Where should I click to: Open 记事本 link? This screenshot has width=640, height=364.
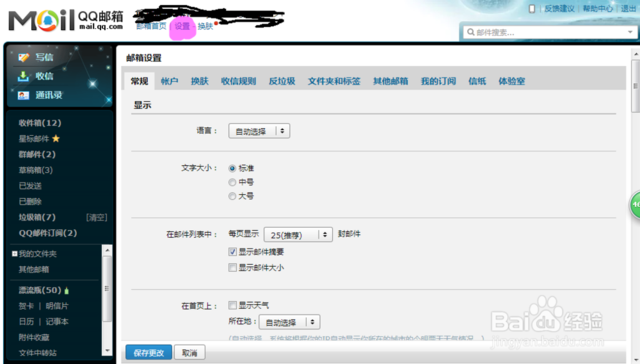(x=57, y=322)
